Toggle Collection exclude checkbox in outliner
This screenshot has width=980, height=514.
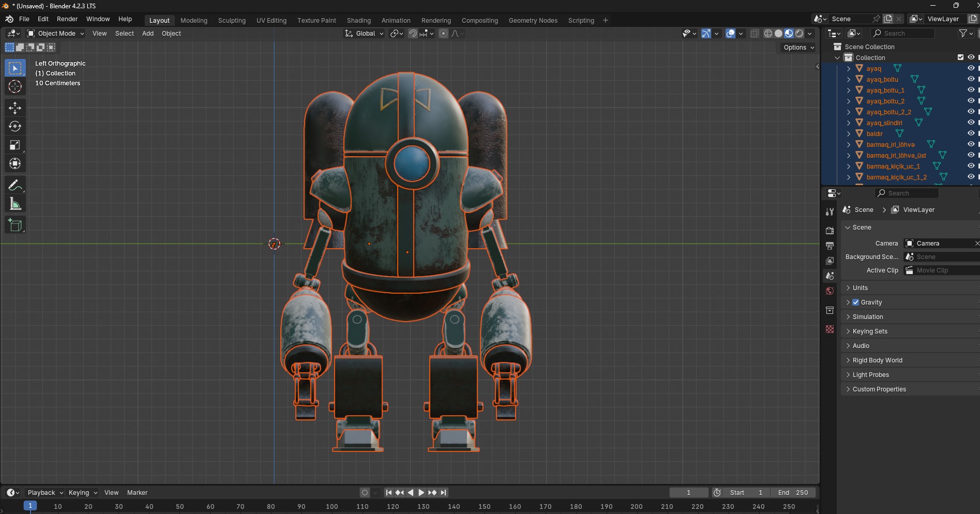click(x=960, y=57)
